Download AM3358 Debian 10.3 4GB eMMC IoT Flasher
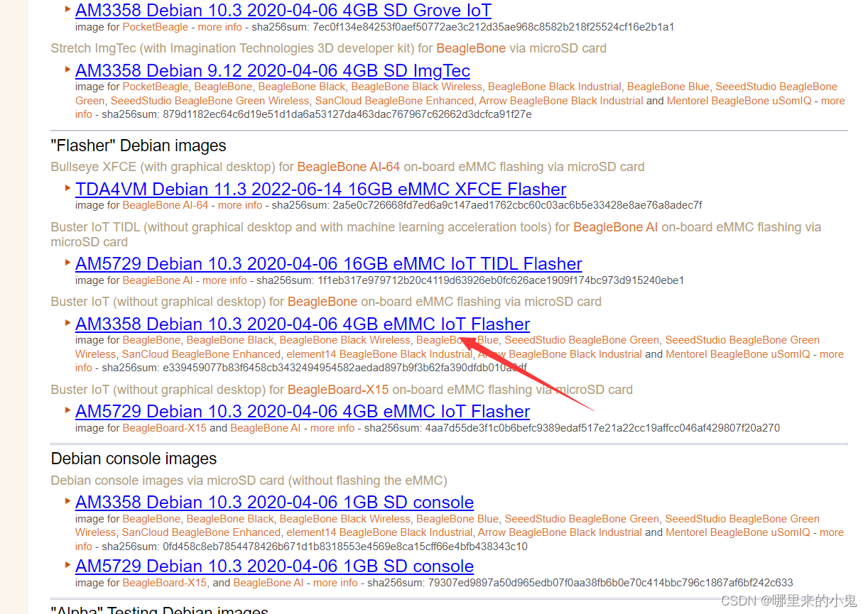This screenshot has height=614, width=868. (x=303, y=324)
